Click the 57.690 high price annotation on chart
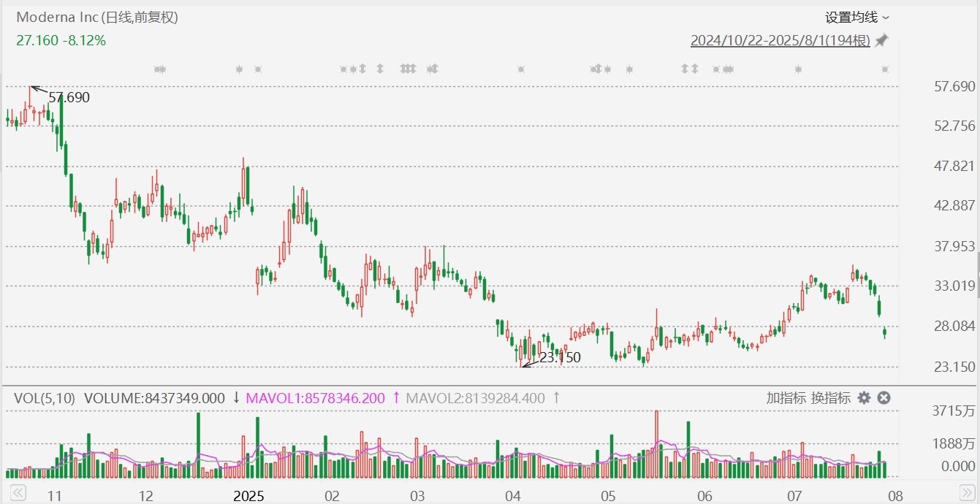Screen dimensions: 980x504 (69, 97)
